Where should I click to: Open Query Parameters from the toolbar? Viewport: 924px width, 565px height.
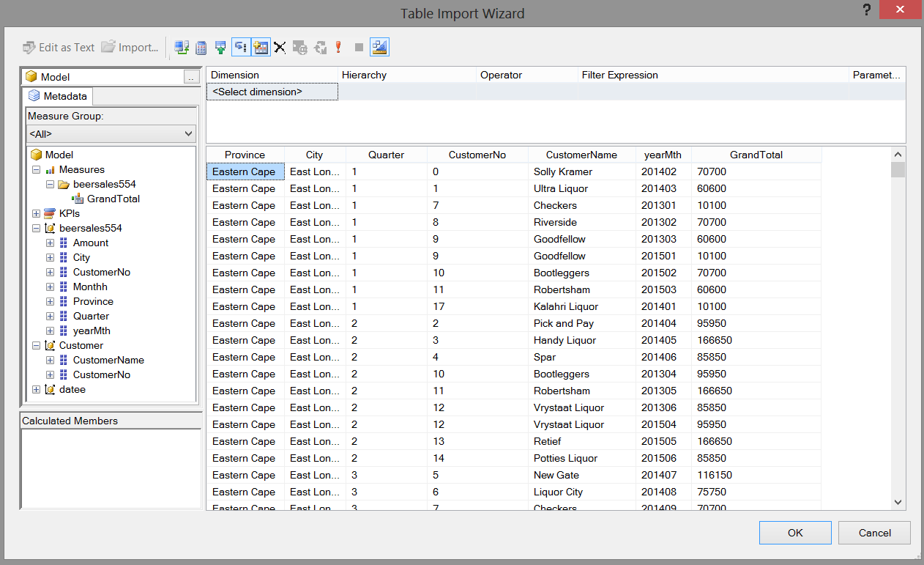click(299, 48)
